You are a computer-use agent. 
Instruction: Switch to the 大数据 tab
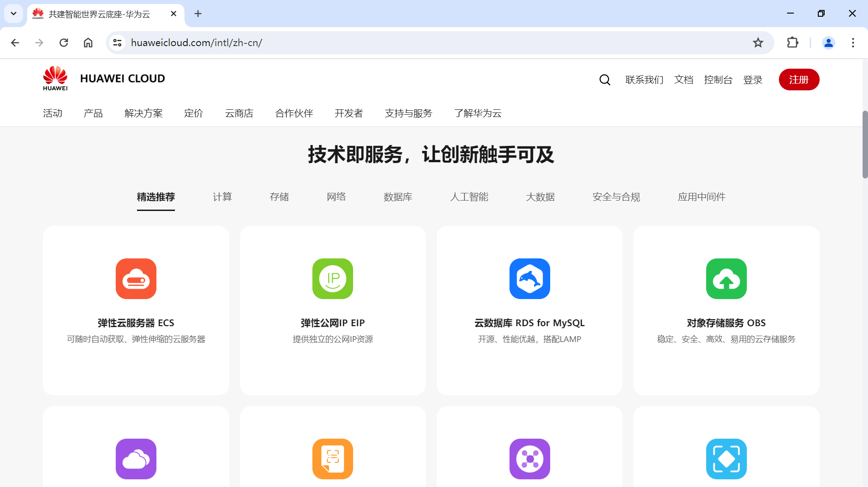tap(540, 197)
